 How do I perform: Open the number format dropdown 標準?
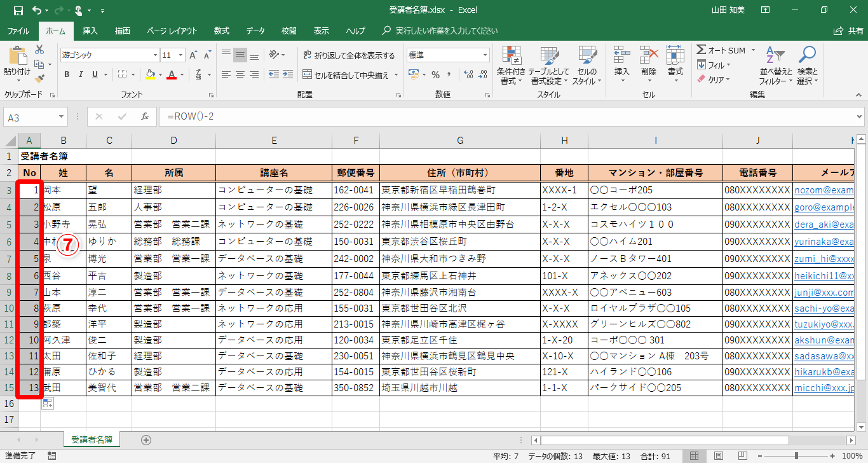tap(485, 55)
